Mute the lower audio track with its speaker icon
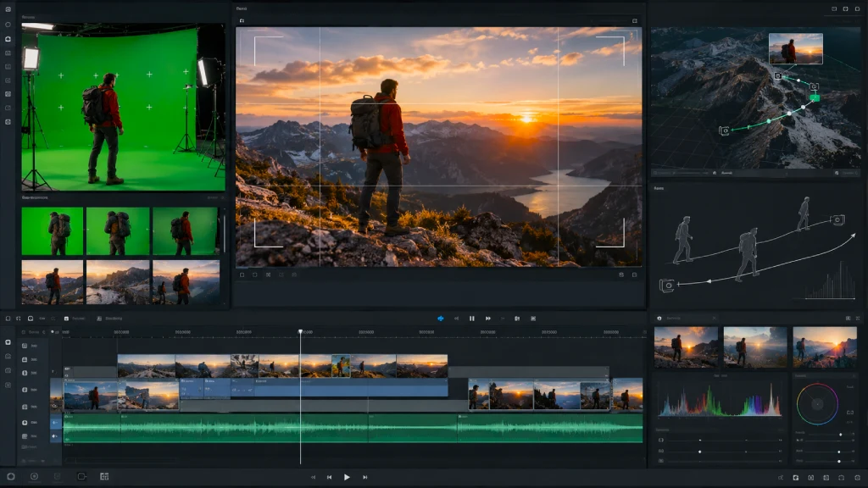This screenshot has height=488, width=868. click(x=55, y=436)
